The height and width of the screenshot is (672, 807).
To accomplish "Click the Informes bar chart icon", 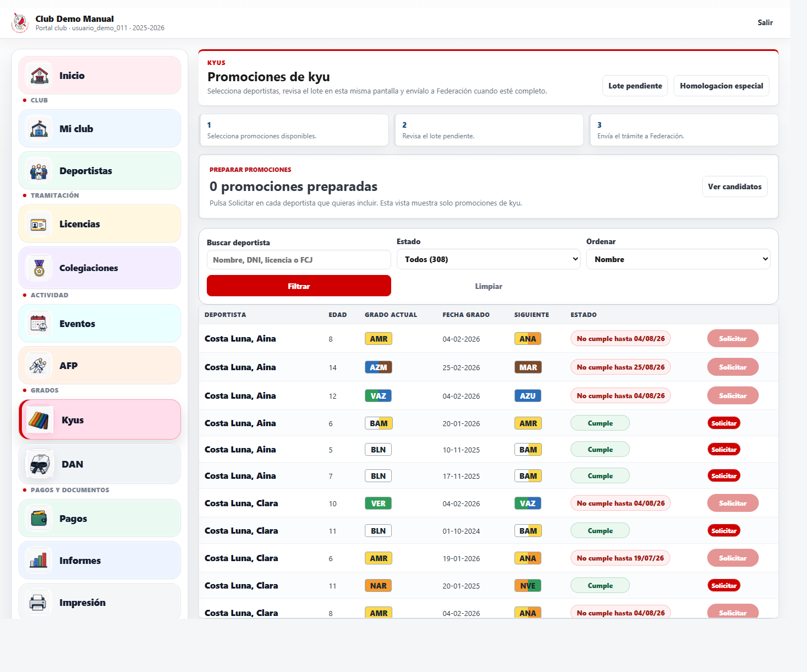I will click(x=39, y=560).
